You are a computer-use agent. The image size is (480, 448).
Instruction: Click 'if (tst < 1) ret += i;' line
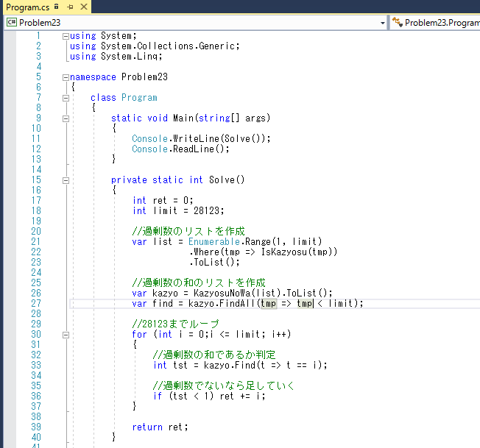[209, 397]
